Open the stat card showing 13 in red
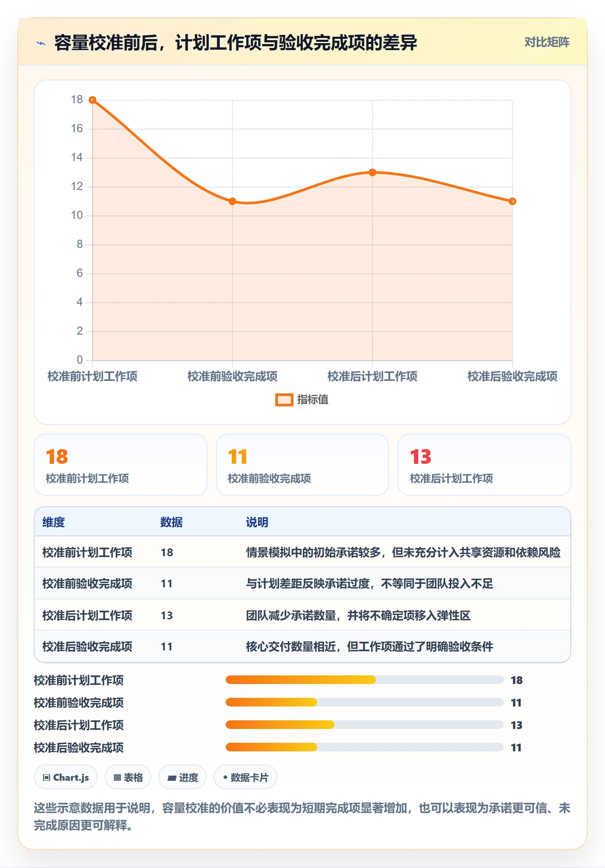The image size is (605, 868). coord(484,465)
